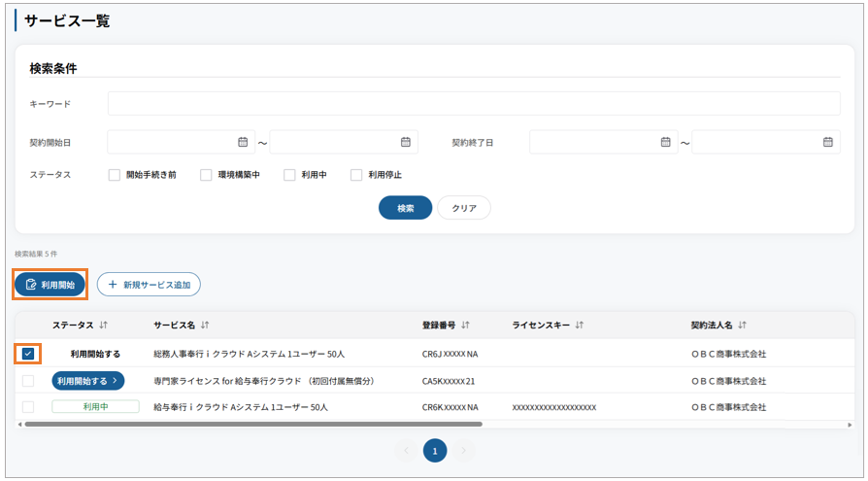This screenshot has width=868, height=481.
Task: Click registration number CR6J XXXXX NA
Action: [x=451, y=354]
